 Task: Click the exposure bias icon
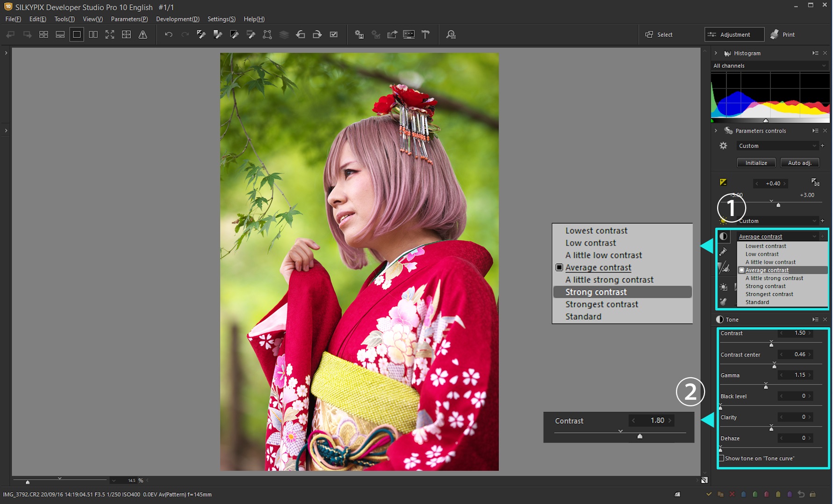[723, 182]
